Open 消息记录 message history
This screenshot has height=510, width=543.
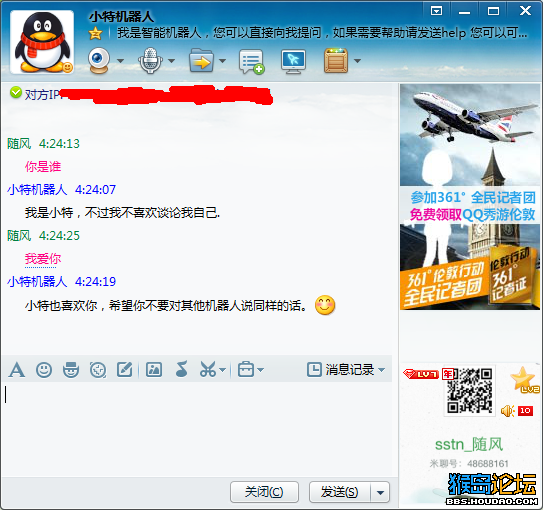pyautogui.click(x=341, y=370)
